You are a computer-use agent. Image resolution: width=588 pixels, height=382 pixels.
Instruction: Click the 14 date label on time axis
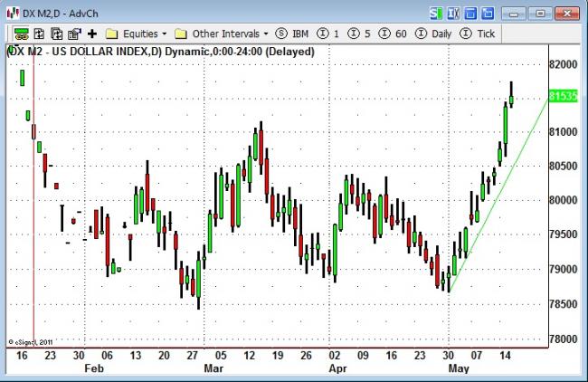tap(505, 356)
